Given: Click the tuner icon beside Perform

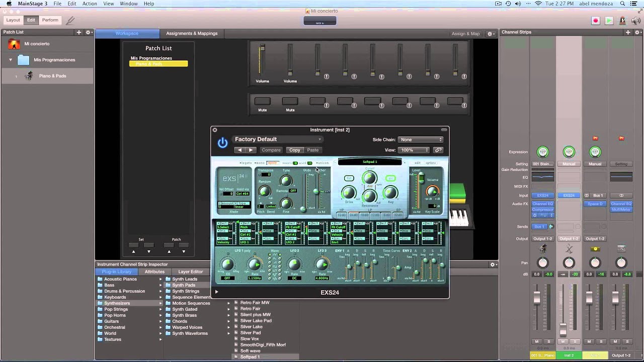Looking at the screenshot, I should point(70,20).
